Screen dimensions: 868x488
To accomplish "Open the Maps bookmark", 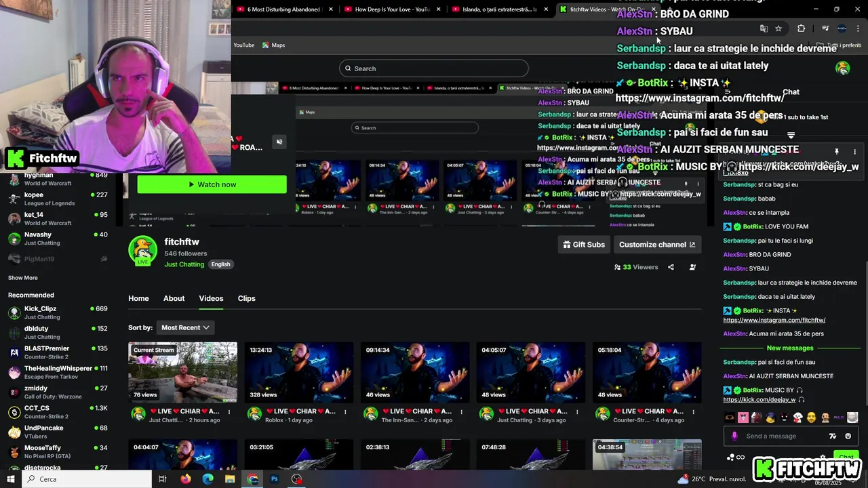I will point(274,45).
